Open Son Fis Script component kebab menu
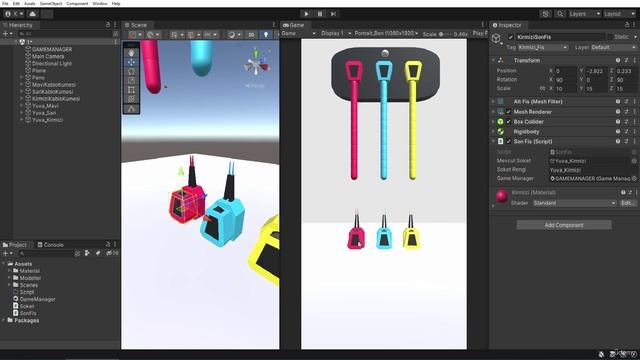The height and width of the screenshot is (360, 640). tap(635, 141)
